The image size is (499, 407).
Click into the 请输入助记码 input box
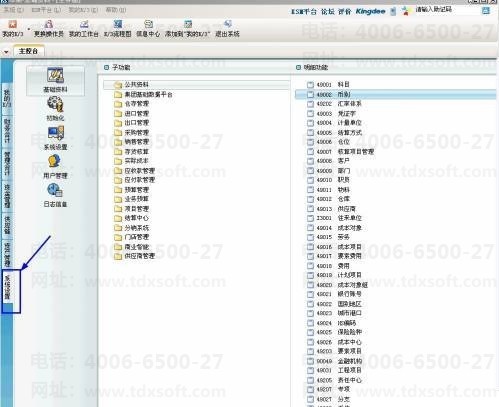point(447,10)
